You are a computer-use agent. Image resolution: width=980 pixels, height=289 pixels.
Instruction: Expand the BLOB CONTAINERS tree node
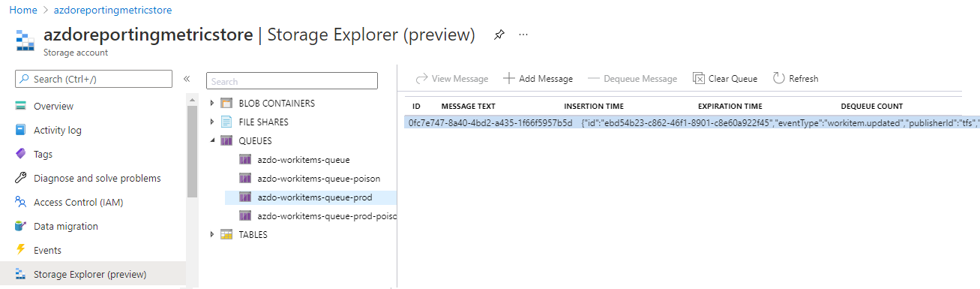[x=212, y=103]
